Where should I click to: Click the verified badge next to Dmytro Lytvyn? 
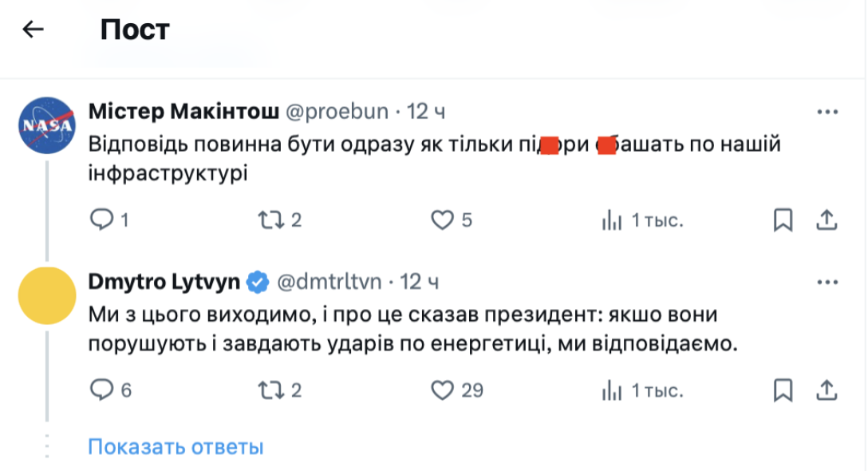click(x=255, y=281)
